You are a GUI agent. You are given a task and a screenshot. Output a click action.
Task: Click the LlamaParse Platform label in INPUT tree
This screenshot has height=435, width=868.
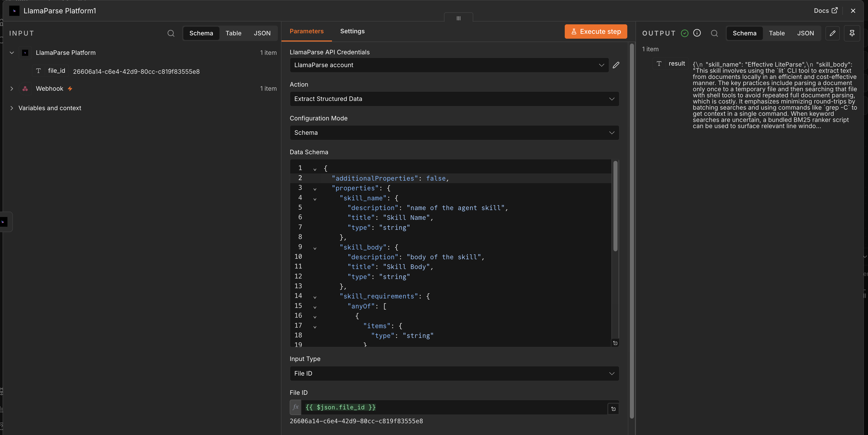[x=66, y=53]
